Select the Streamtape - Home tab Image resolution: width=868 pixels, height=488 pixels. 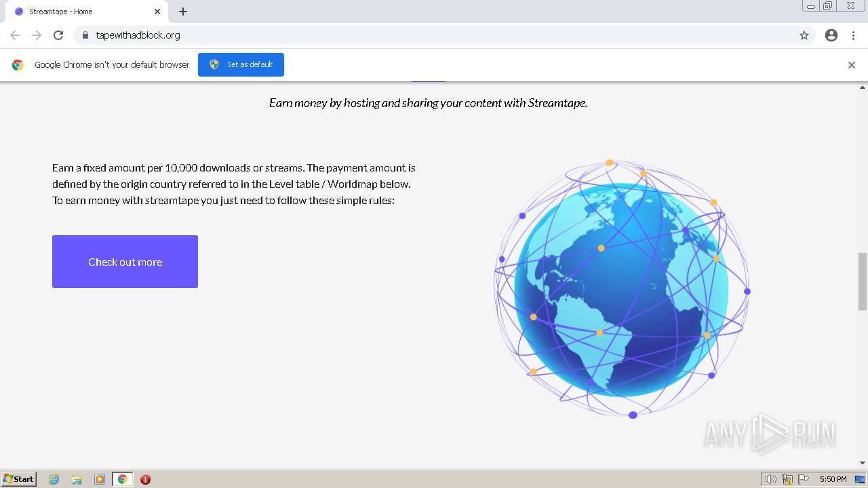tap(86, 12)
